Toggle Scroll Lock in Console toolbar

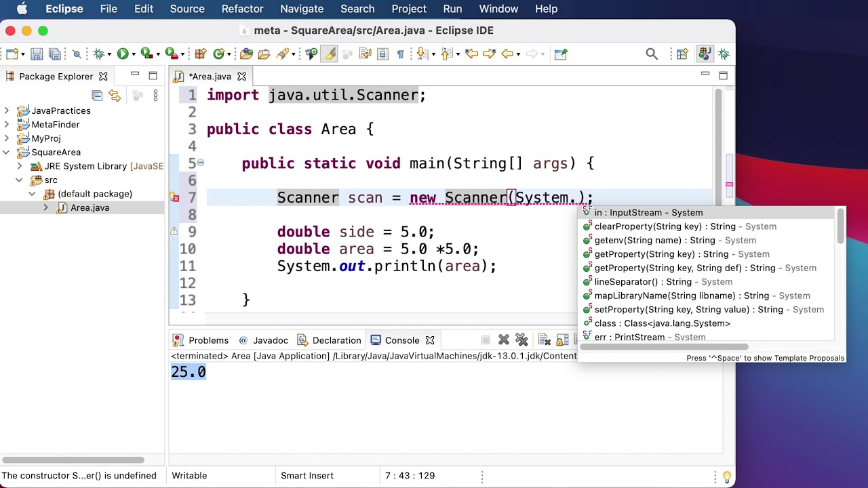tap(562, 340)
